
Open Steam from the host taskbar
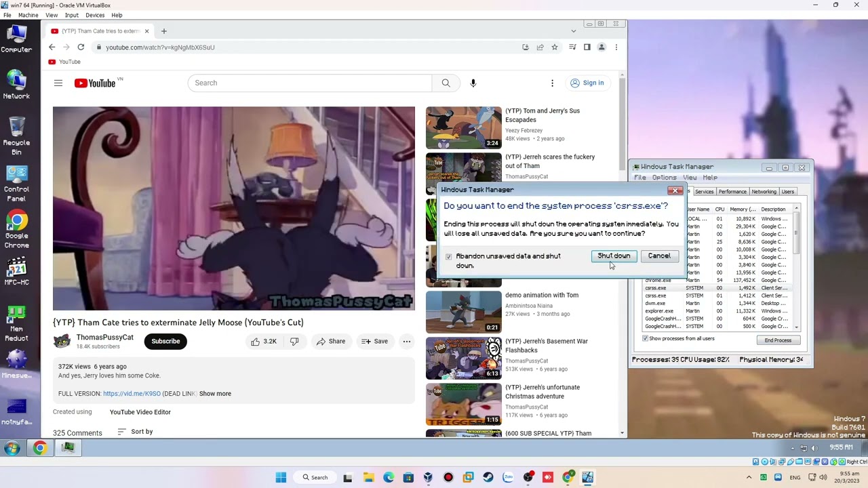point(488,477)
